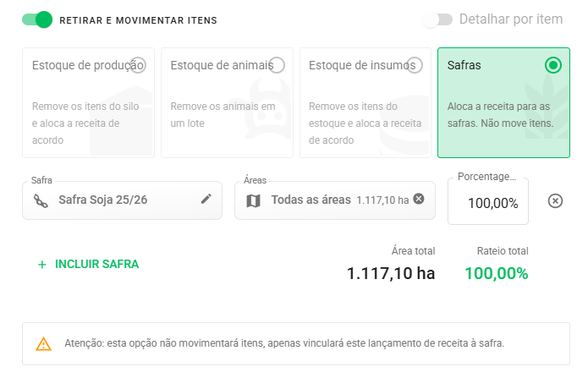
Task: Open the Safra selector 'Safra Soja 25/26'
Action: [122, 200]
